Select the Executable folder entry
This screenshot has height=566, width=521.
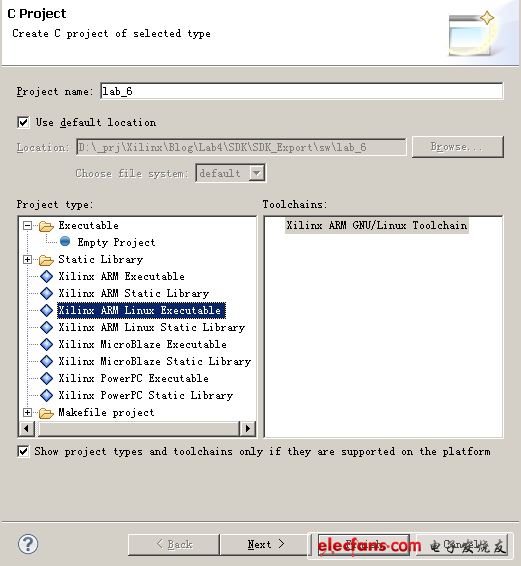click(x=88, y=226)
